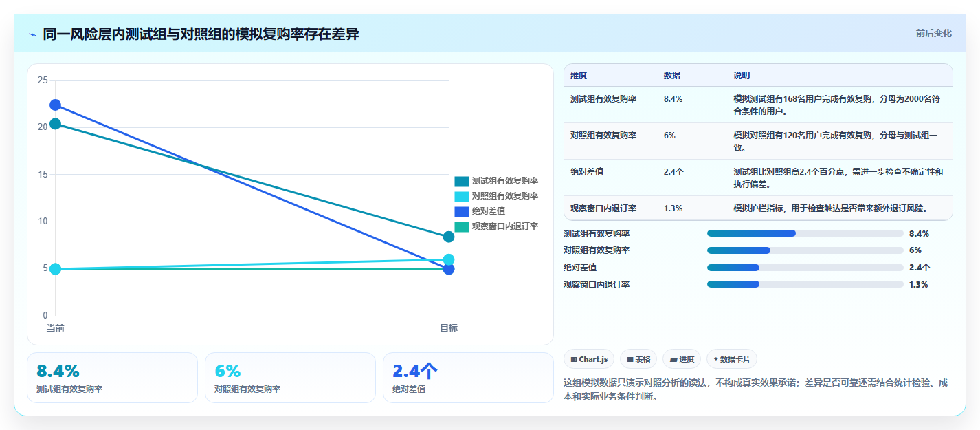This screenshot has width=980, height=430.
Task: Click the lightning icon beside the card title
Action: coord(32,34)
